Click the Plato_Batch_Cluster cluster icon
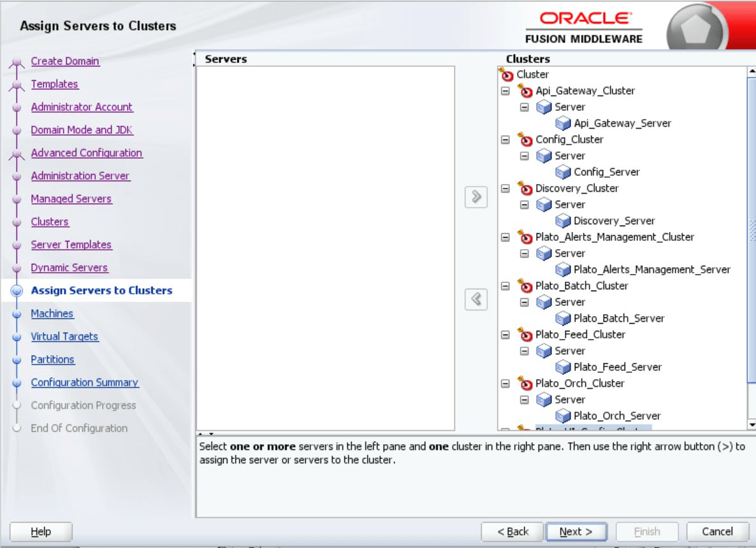This screenshot has width=756, height=548. [525, 286]
